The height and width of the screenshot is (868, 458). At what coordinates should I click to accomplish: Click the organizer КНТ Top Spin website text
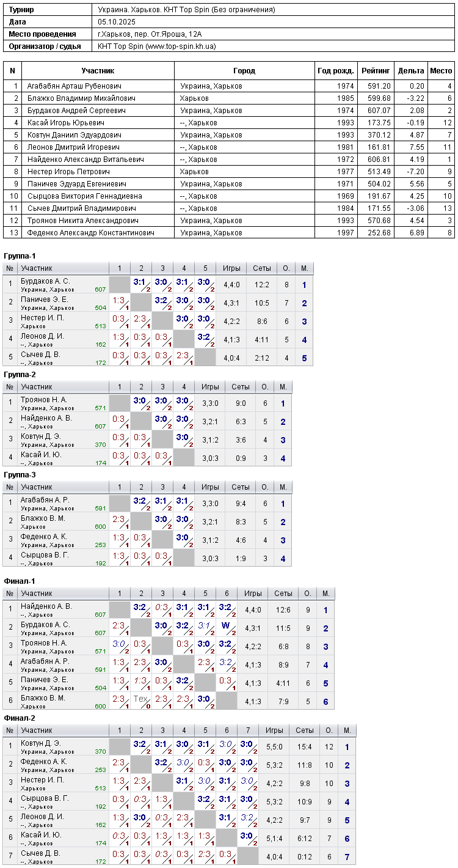click(156, 46)
